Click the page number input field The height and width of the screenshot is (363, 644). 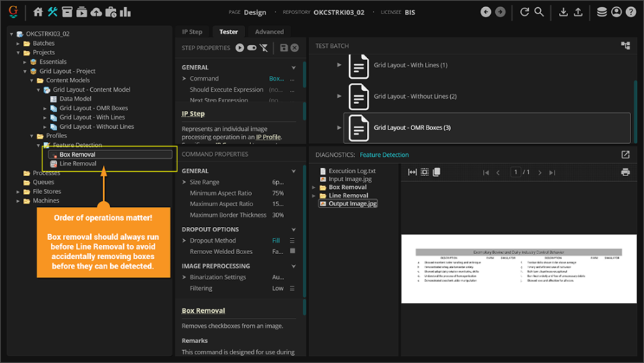tap(514, 173)
